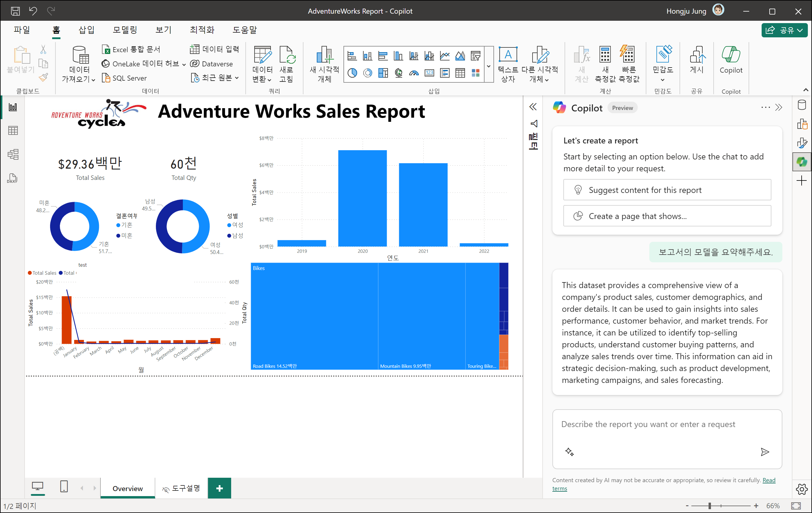
Task: Insert a line chart from visual gallery
Action: (445, 56)
